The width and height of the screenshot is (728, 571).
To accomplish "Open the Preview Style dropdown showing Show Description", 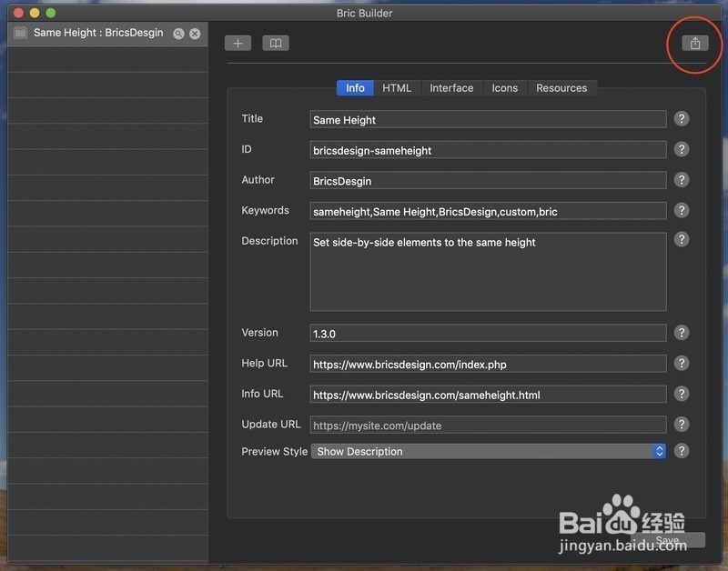I will point(489,451).
